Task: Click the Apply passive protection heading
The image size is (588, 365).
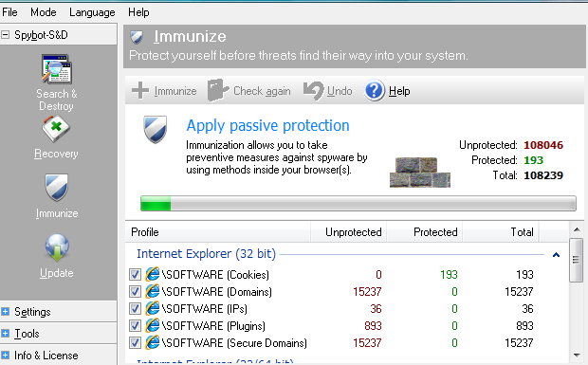Action: [268, 125]
